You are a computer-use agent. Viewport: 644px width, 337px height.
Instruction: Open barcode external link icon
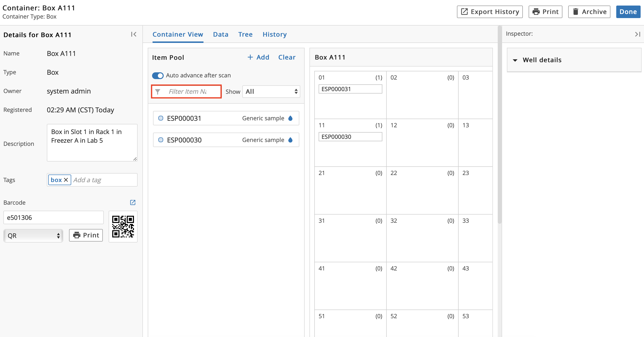pyautogui.click(x=133, y=202)
